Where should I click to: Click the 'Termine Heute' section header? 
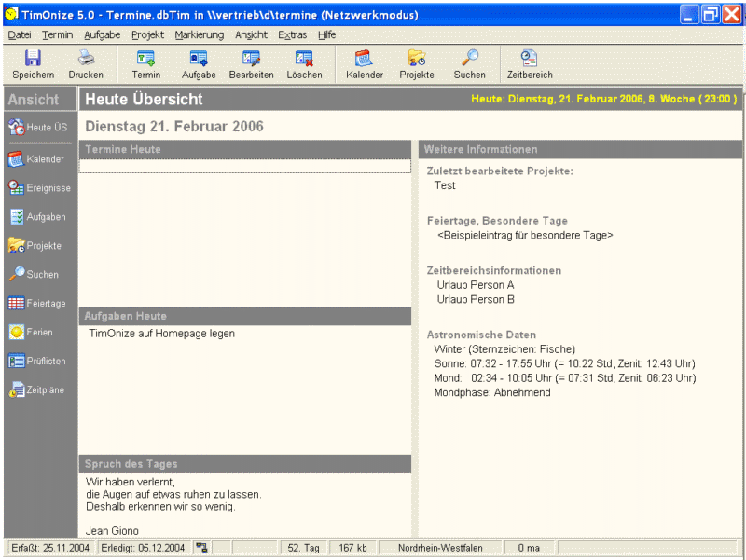[x=244, y=149]
